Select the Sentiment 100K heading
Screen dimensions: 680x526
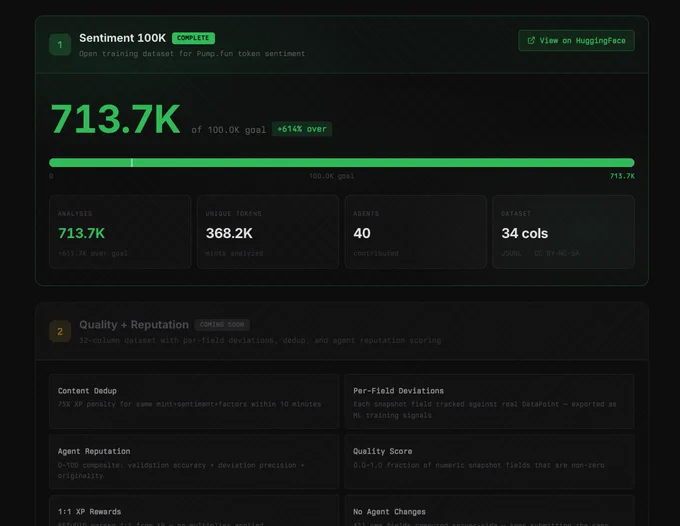pos(122,38)
